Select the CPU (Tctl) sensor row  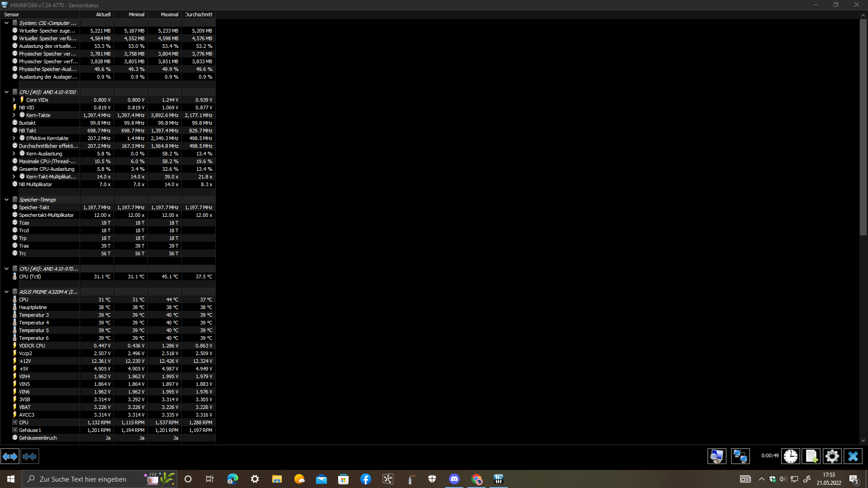[30, 277]
